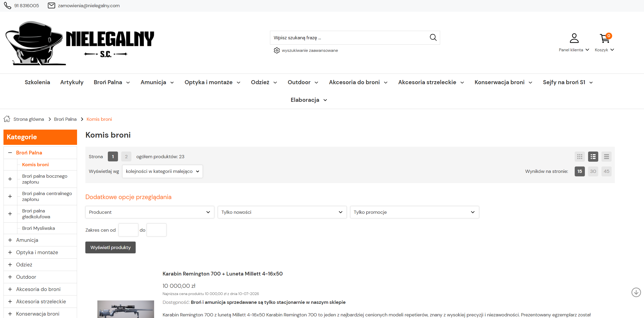This screenshot has width=644, height=318.
Task: Open the Producent filter dropdown
Action: click(150, 212)
